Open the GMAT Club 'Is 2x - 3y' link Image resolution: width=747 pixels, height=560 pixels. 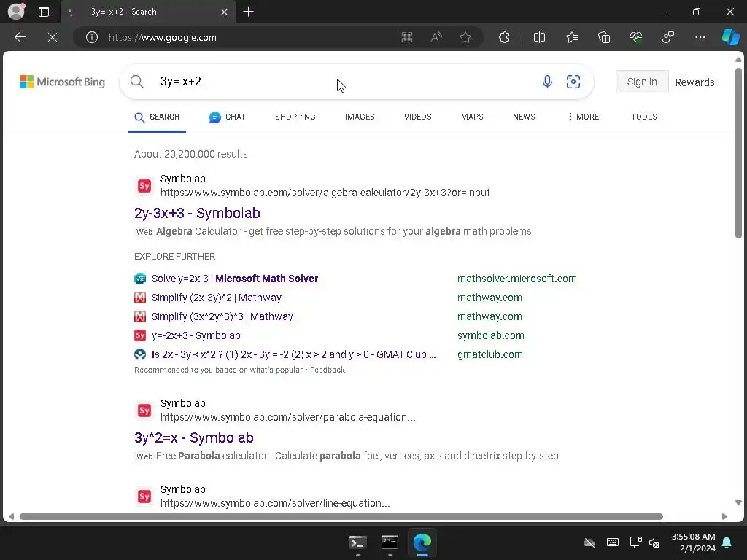point(293,355)
